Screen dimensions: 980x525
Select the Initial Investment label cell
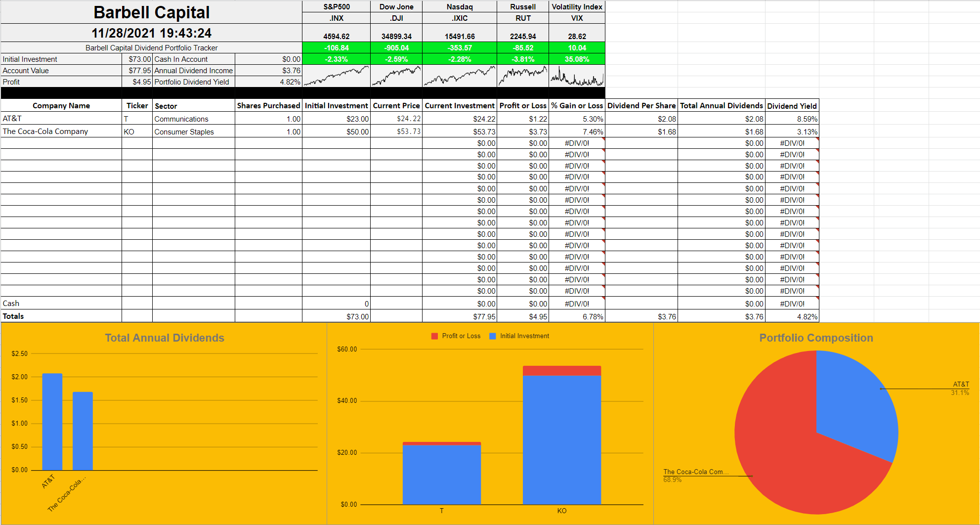pos(61,59)
